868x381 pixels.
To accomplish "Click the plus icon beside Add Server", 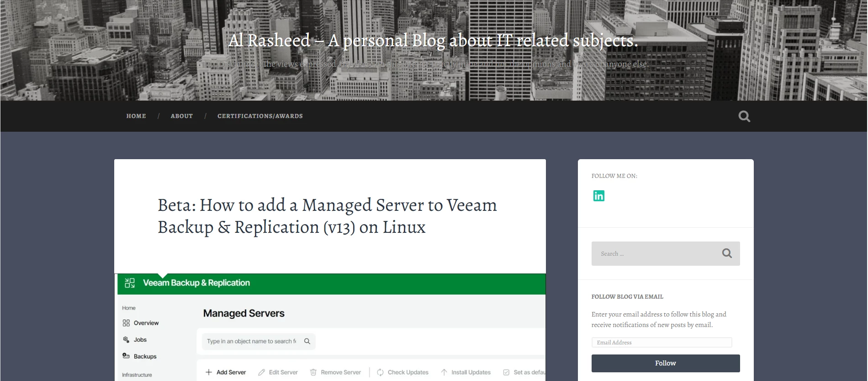I will pyautogui.click(x=209, y=372).
